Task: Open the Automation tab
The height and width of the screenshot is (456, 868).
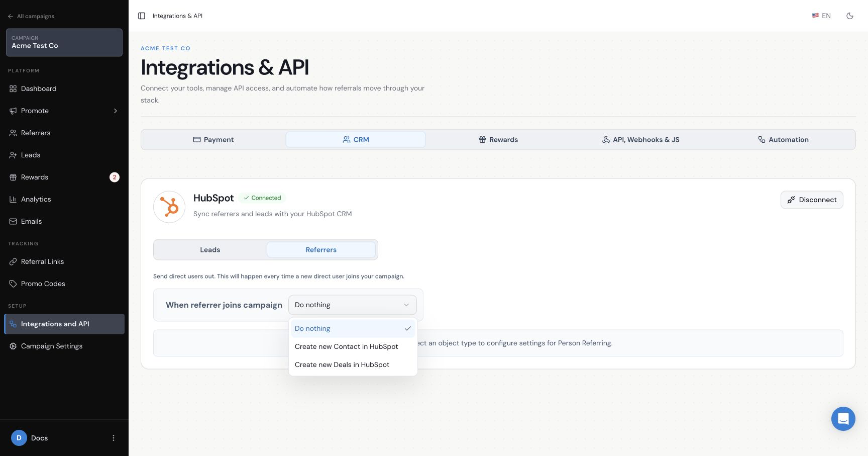Action: pos(783,140)
